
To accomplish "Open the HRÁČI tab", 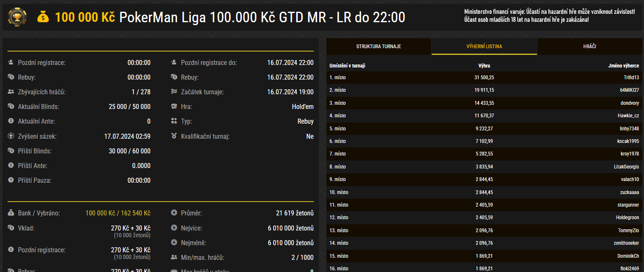I will 590,46.
